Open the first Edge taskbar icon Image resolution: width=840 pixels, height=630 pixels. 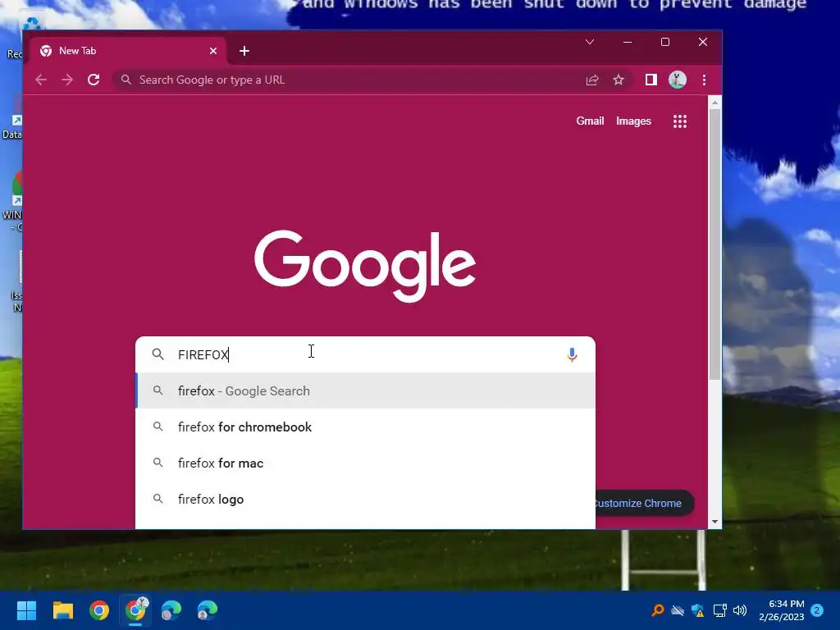(171, 610)
